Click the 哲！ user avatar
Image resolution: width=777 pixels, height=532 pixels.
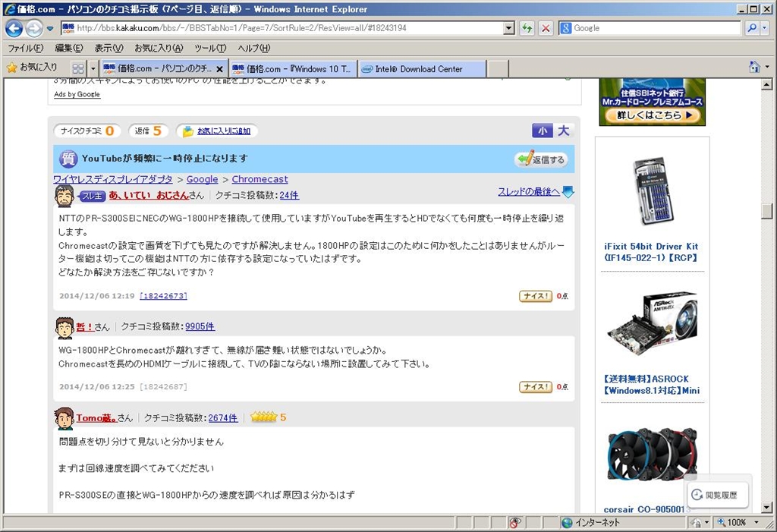(64, 327)
